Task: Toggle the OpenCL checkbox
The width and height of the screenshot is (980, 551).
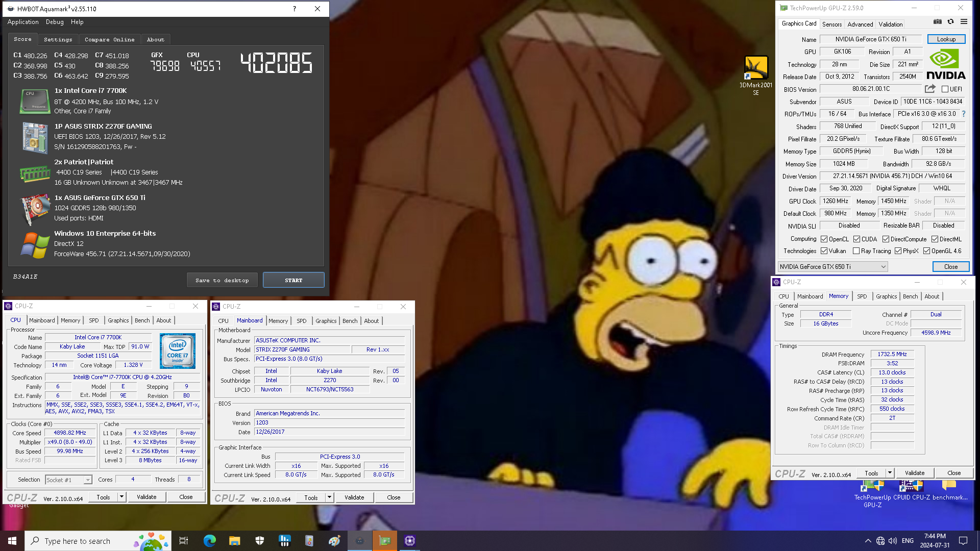Action: [x=824, y=239]
